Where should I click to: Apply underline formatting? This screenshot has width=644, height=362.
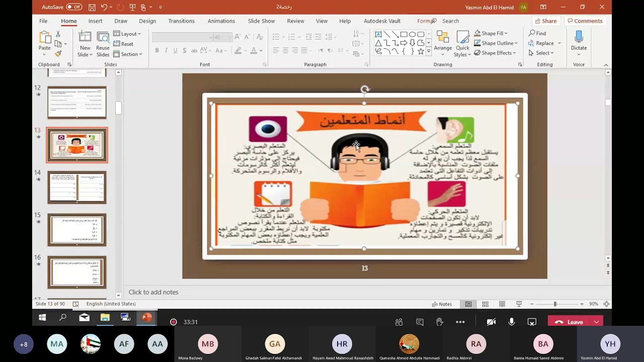tap(175, 50)
